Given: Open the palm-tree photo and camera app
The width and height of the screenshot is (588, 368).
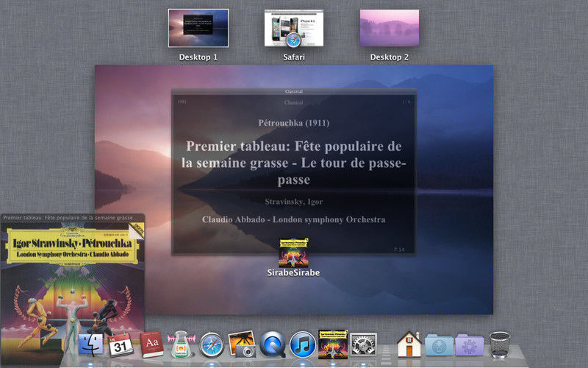Looking at the screenshot, I should pyautogui.click(x=243, y=344).
